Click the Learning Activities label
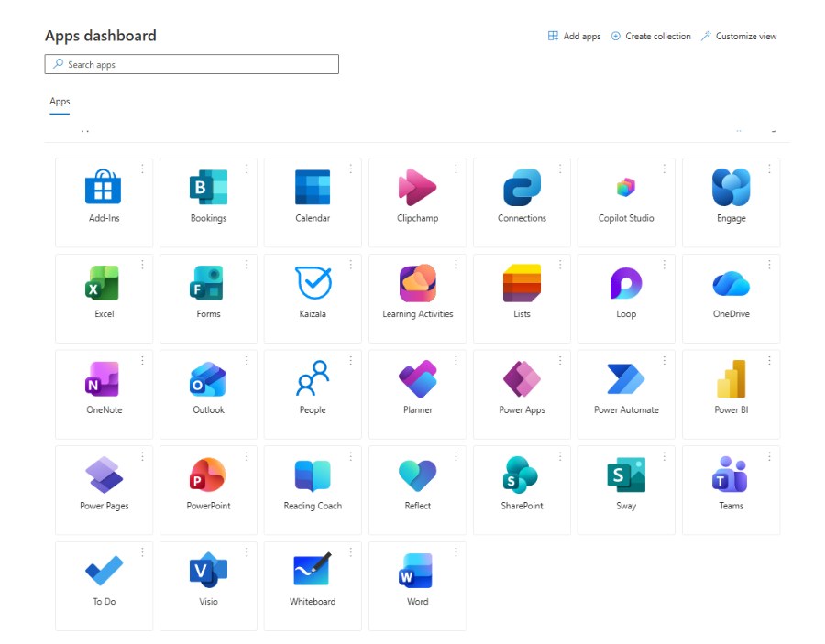Viewport: 825px width, 644px height. (418, 314)
